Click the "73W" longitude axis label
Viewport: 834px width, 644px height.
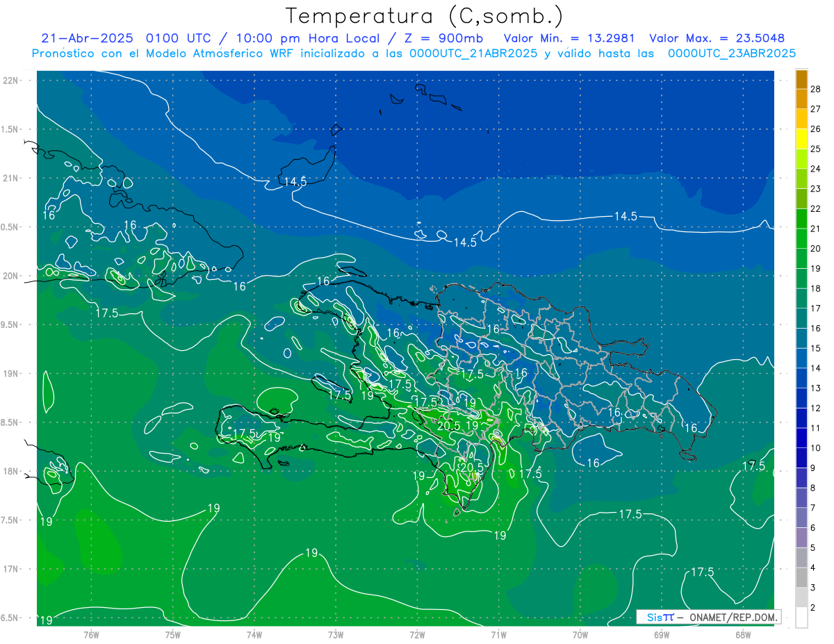[x=336, y=634]
